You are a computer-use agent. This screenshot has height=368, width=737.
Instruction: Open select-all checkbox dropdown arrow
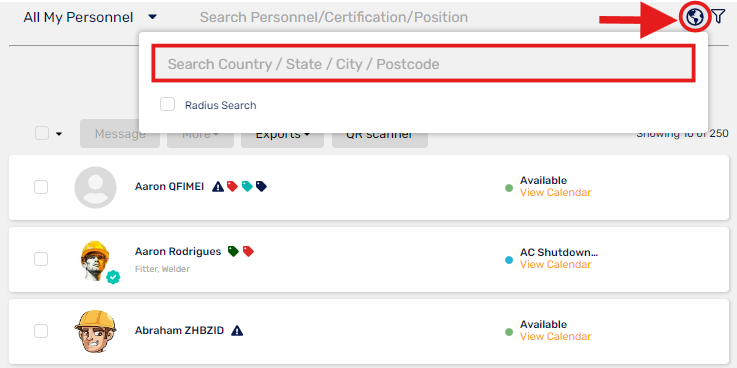click(59, 134)
